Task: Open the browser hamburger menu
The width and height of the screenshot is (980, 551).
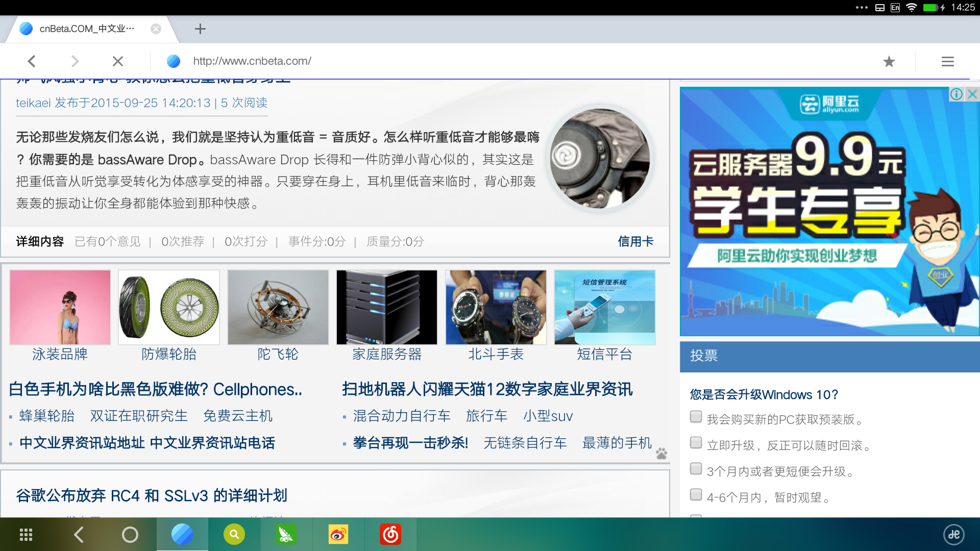Action: [x=947, y=62]
